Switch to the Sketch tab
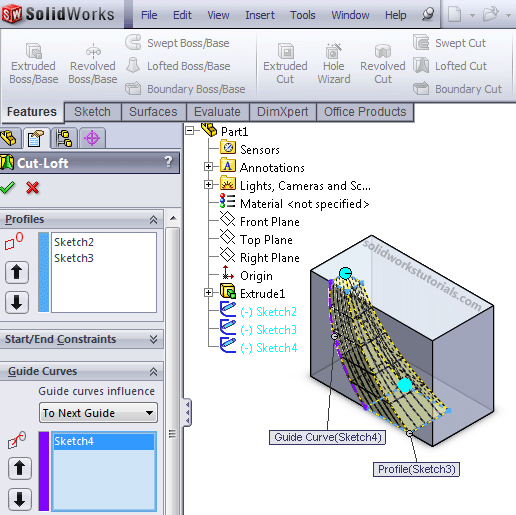The width and height of the screenshot is (516, 515). point(92,112)
